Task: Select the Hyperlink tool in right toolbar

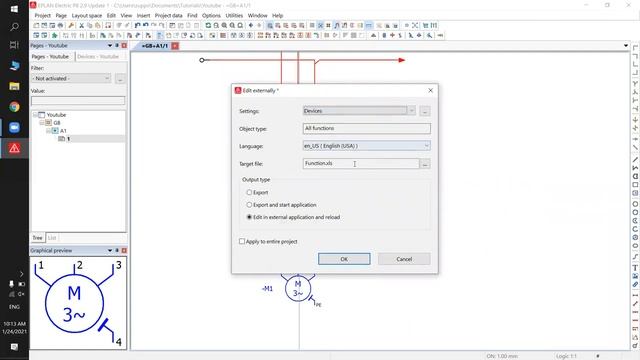Action: [635, 284]
